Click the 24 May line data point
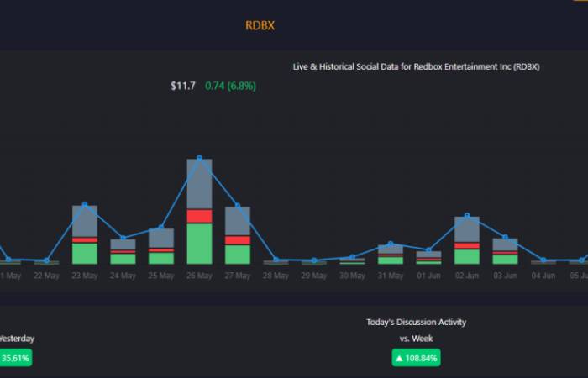This screenshot has width=588, height=378. (x=123, y=238)
